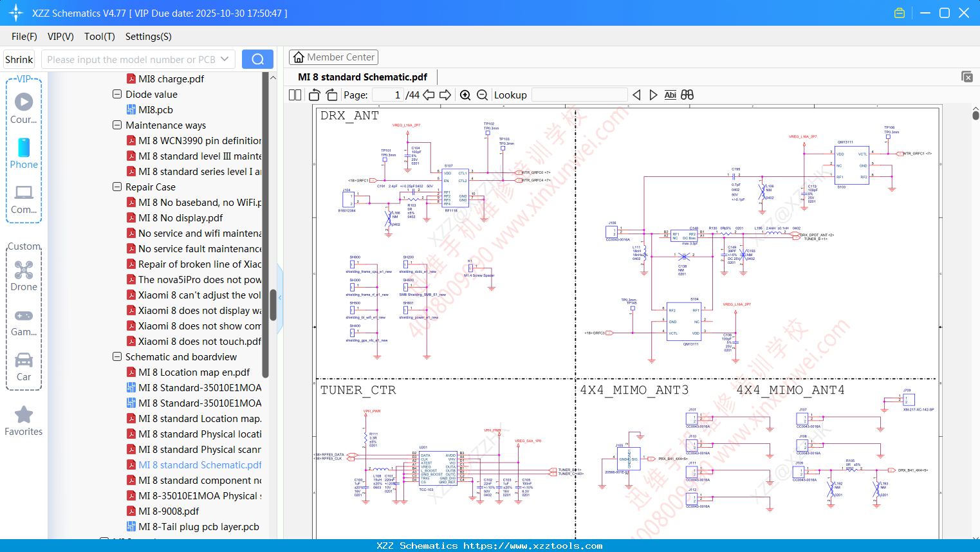Screen dimensions: 980x552
Task: Click the Member Center button
Action: 333,57
